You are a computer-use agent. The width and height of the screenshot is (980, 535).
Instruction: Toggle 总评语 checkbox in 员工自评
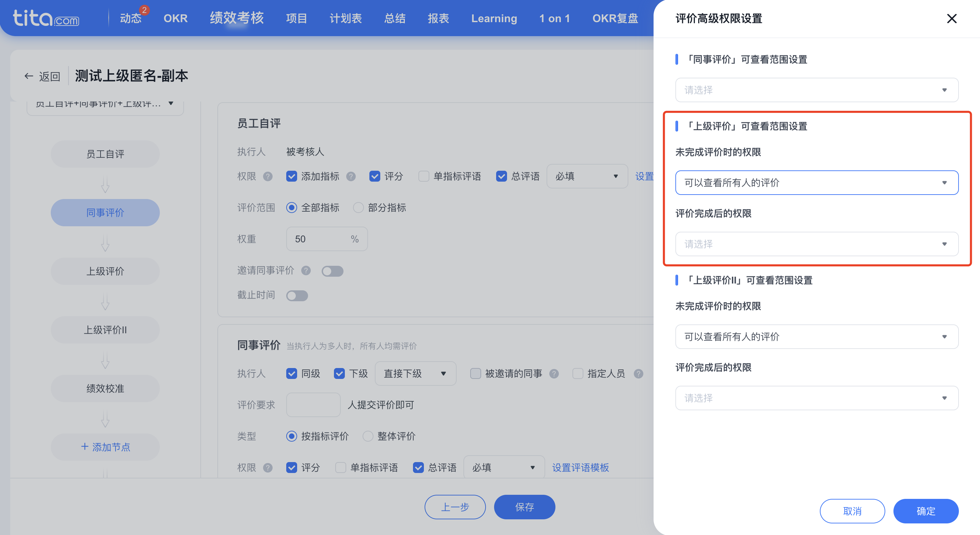[501, 176]
